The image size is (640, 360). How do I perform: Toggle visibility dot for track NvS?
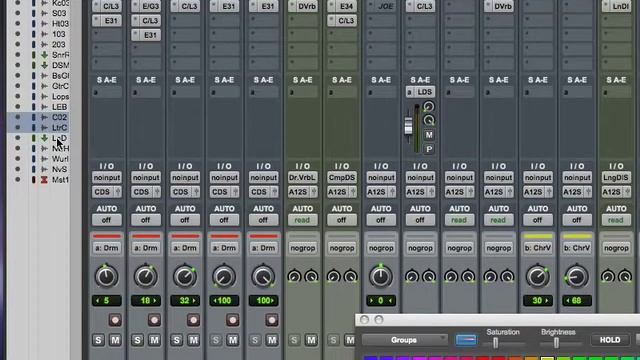click(18, 169)
